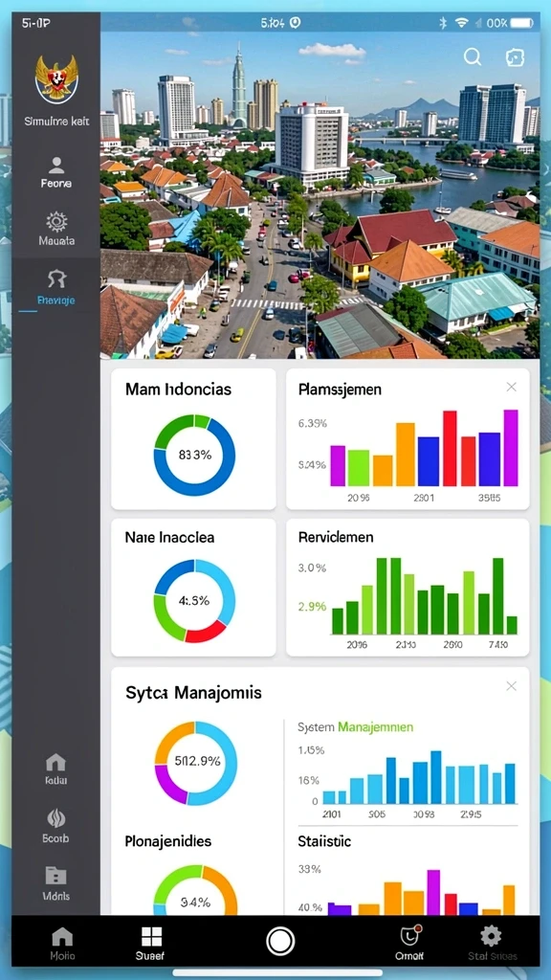Screen dimensions: 551x980
Task: Open the Mdnis folder sidebar icon
Action: tap(56, 882)
